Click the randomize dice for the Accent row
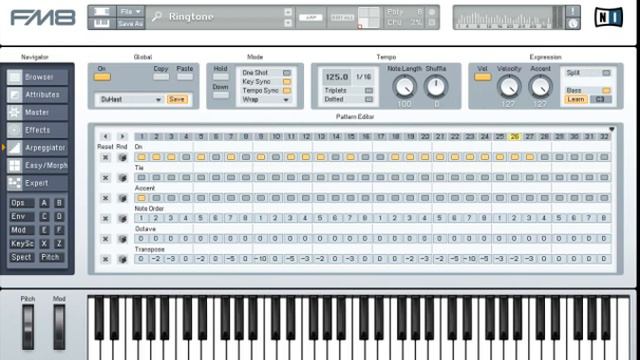The image size is (640, 360). pyautogui.click(x=122, y=198)
